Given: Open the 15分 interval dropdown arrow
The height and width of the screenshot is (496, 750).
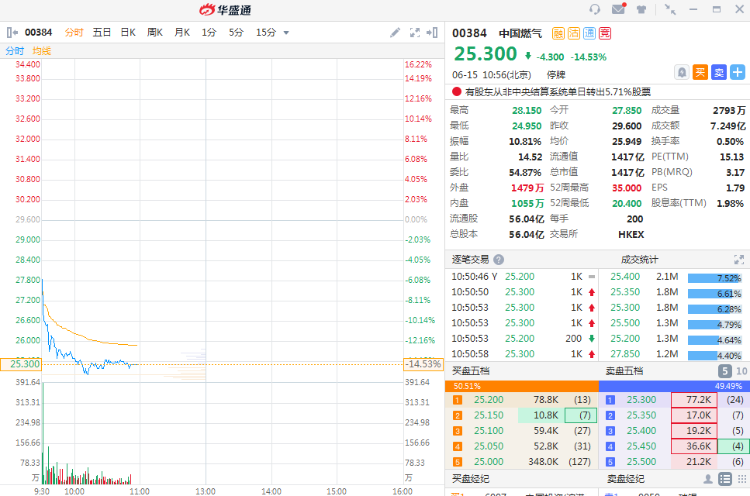Looking at the screenshot, I should (x=287, y=32).
